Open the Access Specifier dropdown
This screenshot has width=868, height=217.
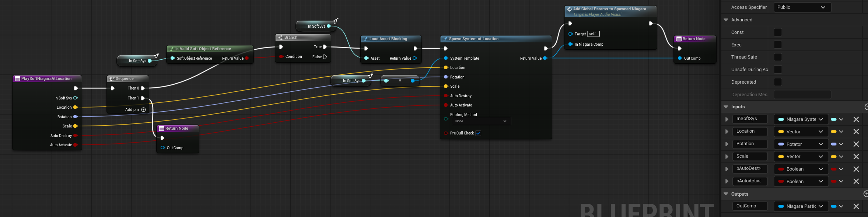802,7
